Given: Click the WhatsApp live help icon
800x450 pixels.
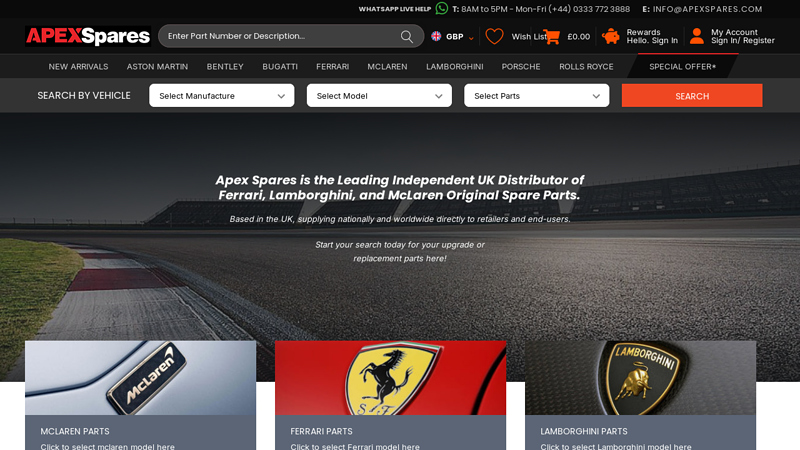Looking at the screenshot, I should pos(442,8).
